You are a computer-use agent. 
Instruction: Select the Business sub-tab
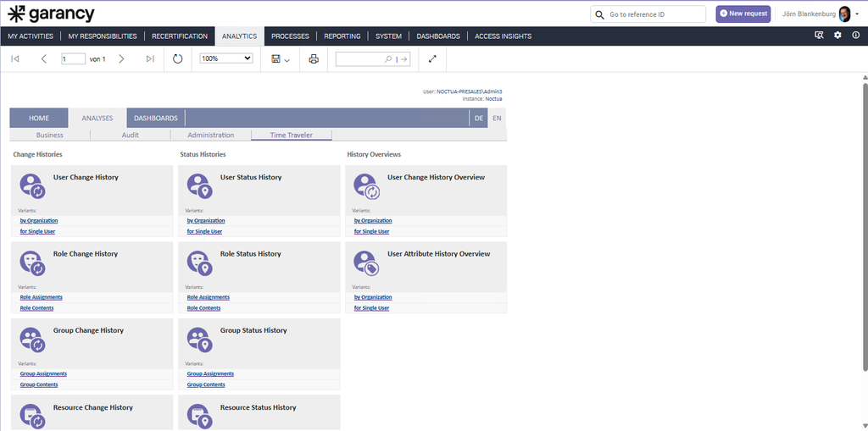[50, 135]
